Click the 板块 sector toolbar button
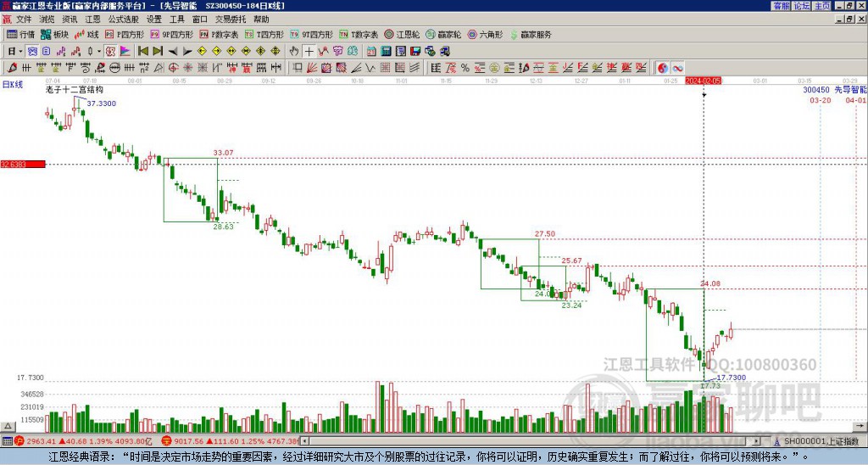This screenshot has width=868, height=465. coord(55,34)
